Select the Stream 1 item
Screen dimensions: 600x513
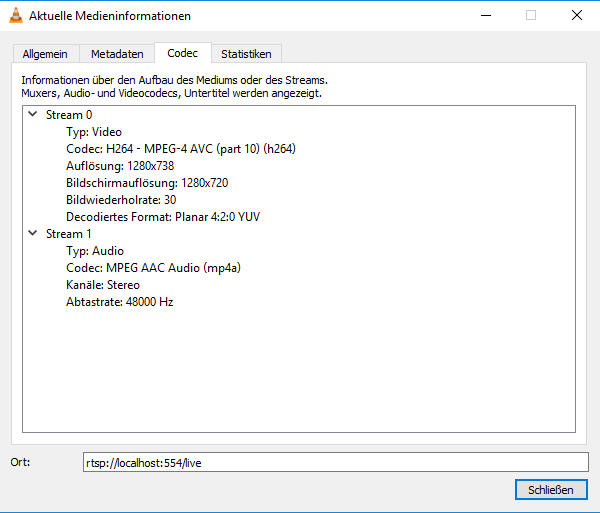pyautogui.click(x=69, y=234)
